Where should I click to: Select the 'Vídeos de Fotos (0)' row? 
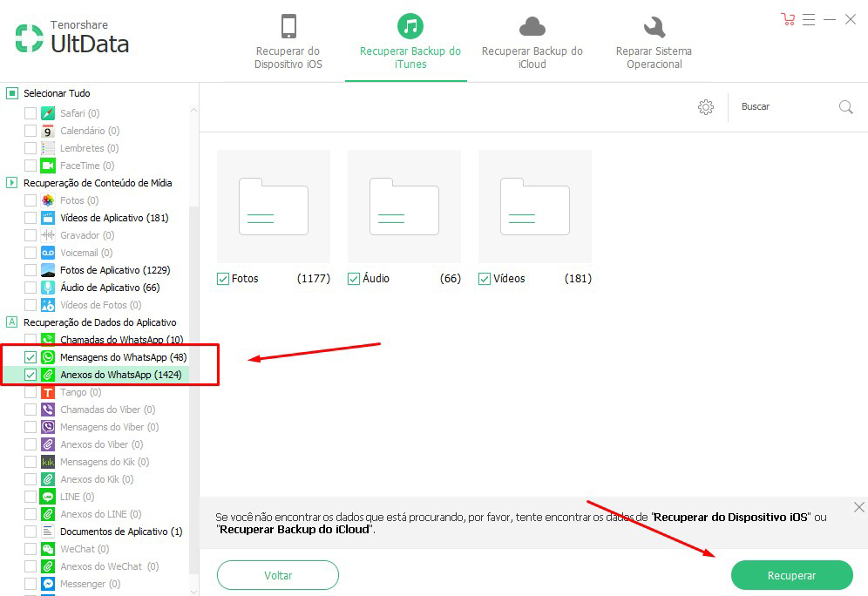click(95, 305)
